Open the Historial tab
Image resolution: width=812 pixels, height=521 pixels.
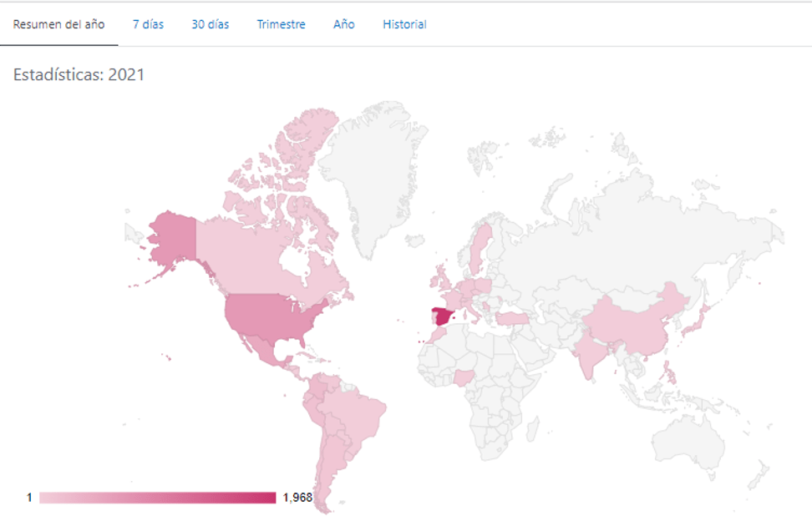point(404,24)
